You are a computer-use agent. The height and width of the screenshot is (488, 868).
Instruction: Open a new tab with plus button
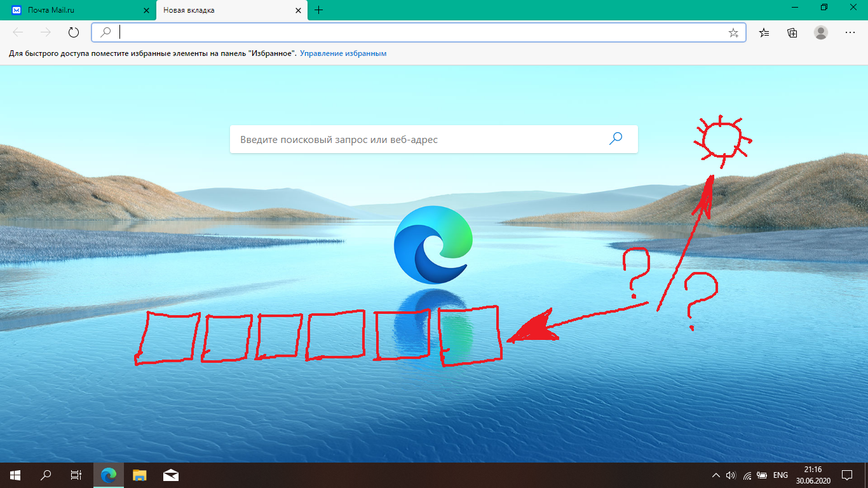click(x=319, y=10)
